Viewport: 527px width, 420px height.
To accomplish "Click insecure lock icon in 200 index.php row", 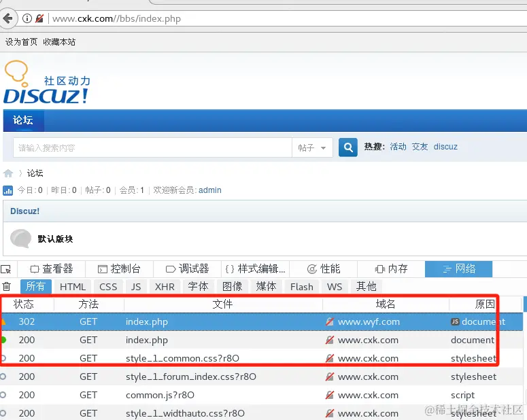I will tap(330, 340).
